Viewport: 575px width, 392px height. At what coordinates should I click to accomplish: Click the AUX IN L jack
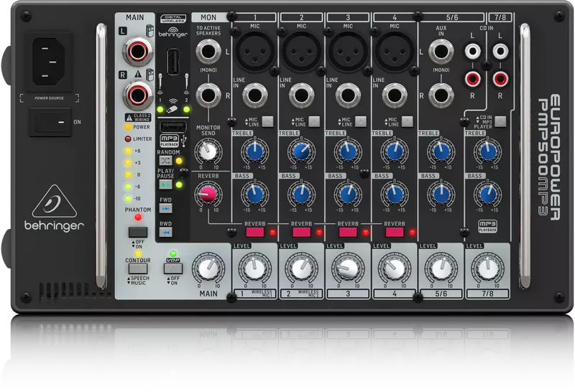pyautogui.click(x=441, y=52)
